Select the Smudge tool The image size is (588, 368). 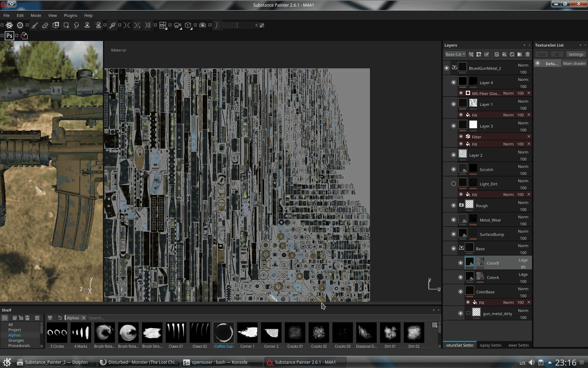[77, 25]
